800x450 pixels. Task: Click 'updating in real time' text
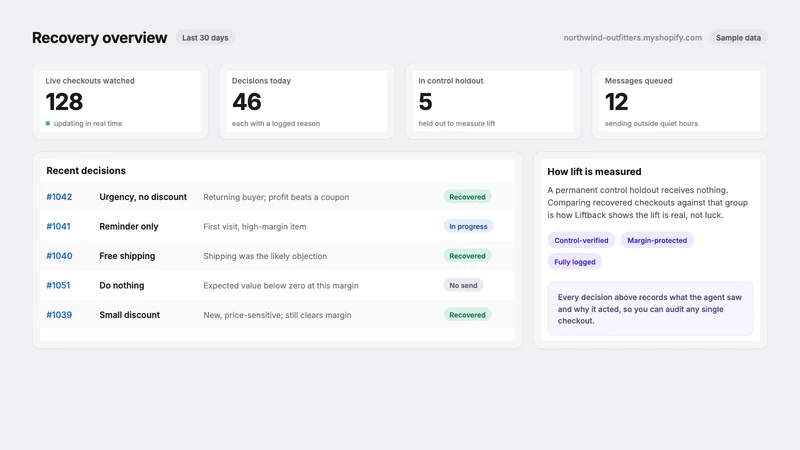(88, 123)
